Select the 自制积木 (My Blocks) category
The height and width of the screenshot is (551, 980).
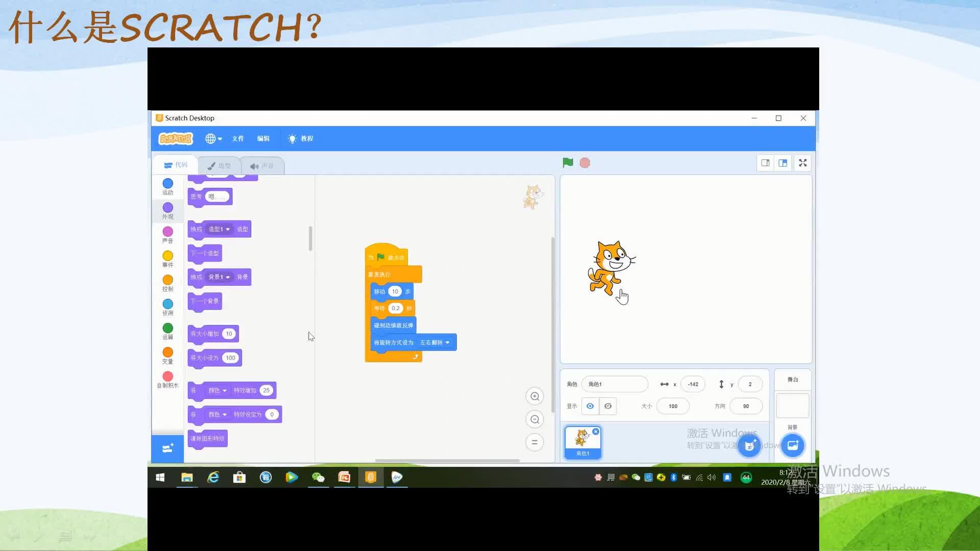pos(167,380)
